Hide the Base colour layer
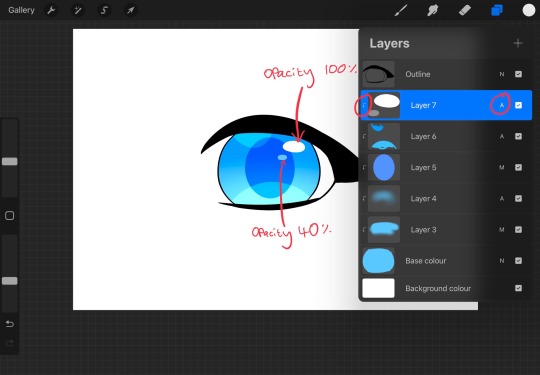Image resolution: width=540 pixels, height=375 pixels. [x=518, y=261]
